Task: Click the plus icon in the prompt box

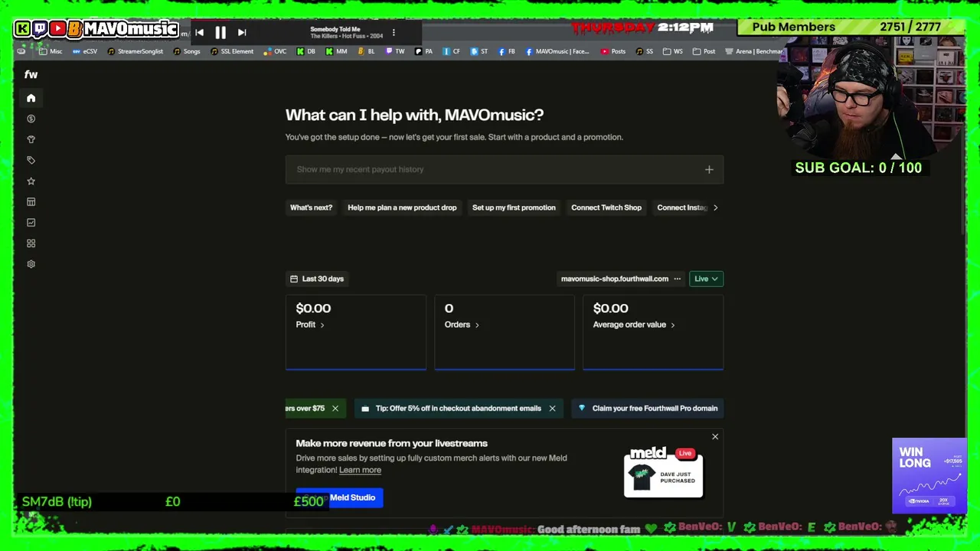Action: point(709,169)
